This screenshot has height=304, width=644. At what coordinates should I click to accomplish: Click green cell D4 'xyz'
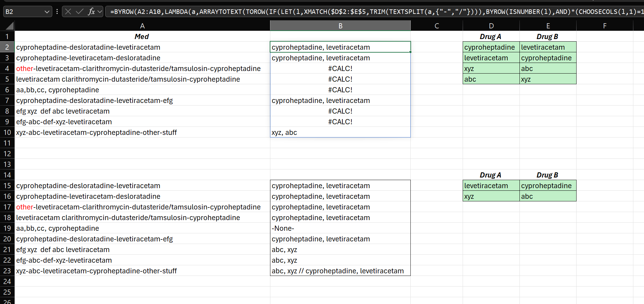point(491,68)
